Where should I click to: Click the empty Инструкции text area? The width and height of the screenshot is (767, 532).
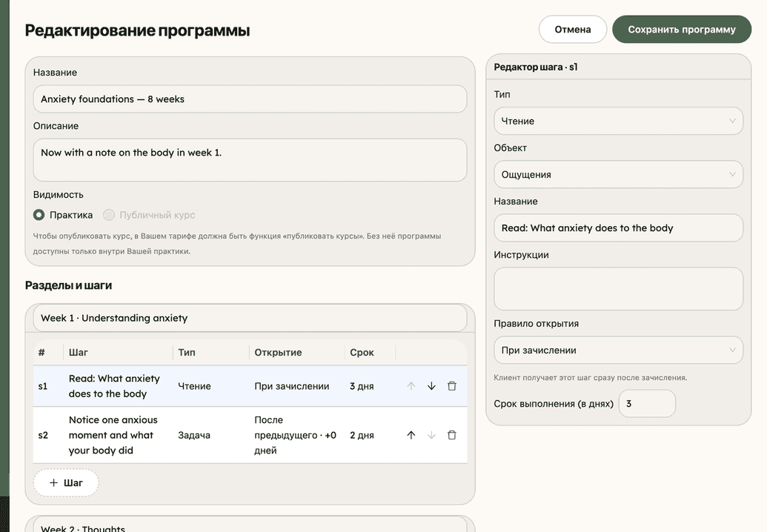tap(618, 289)
